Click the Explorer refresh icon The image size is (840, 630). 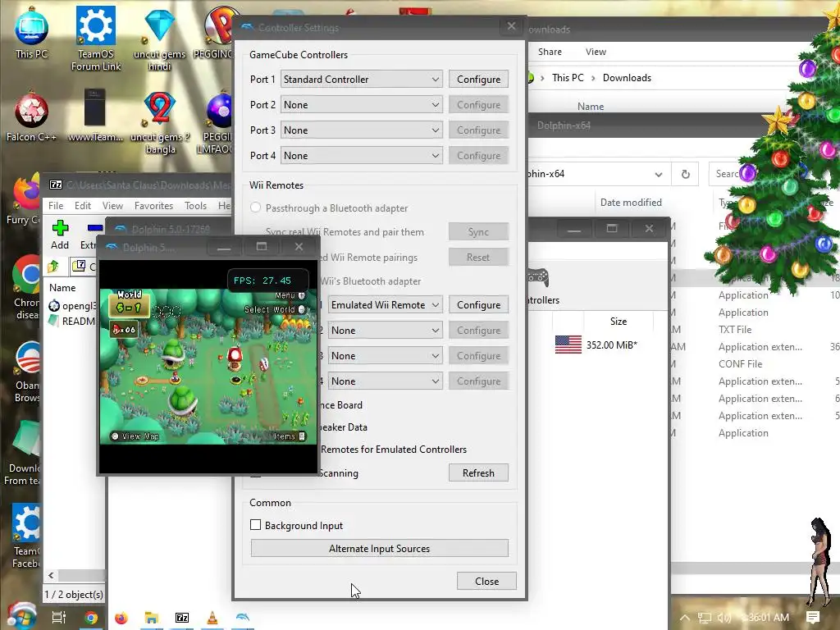(x=685, y=174)
